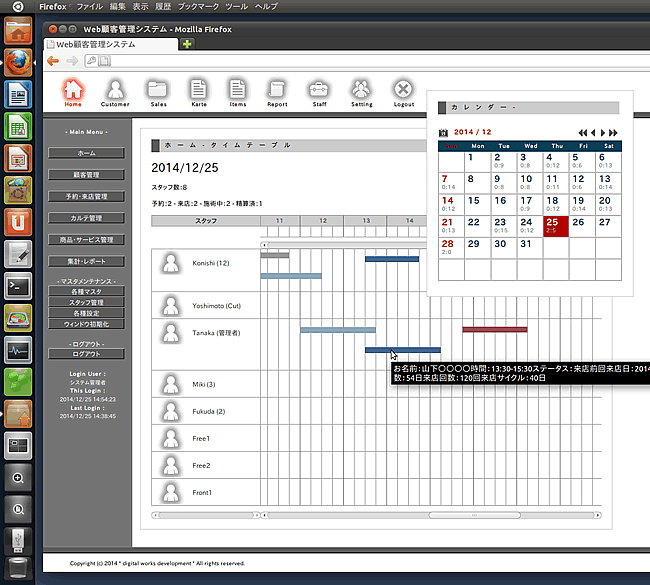Click the 予約・来店管理 sidebar button
This screenshot has height=585, width=650.
pos(86,196)
